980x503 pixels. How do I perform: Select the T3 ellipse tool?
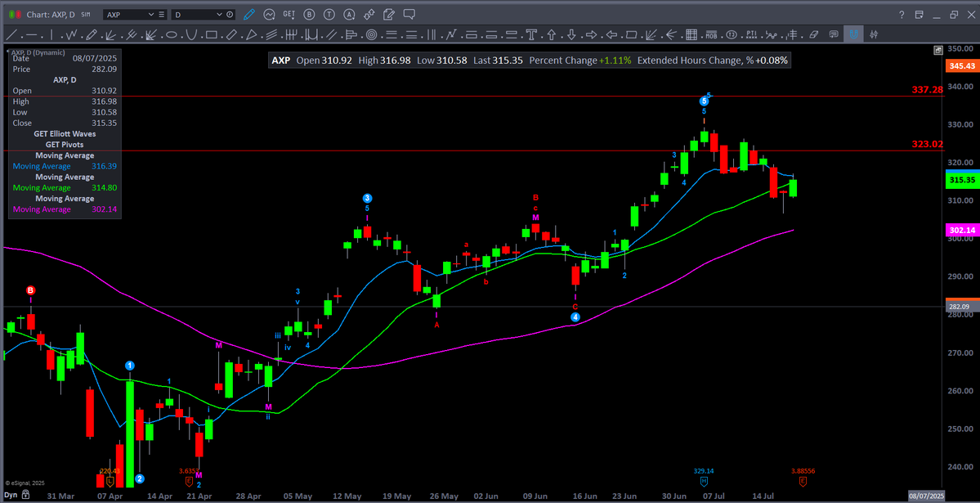point(732,35)
